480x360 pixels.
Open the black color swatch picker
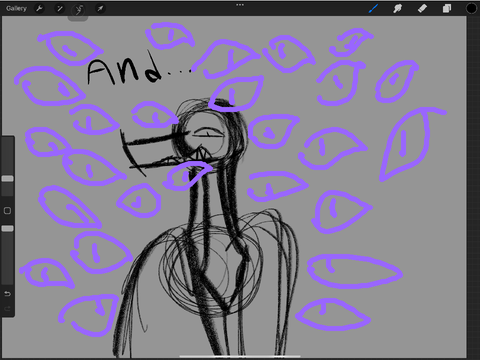pyautogui.click(x=471, y=8)
